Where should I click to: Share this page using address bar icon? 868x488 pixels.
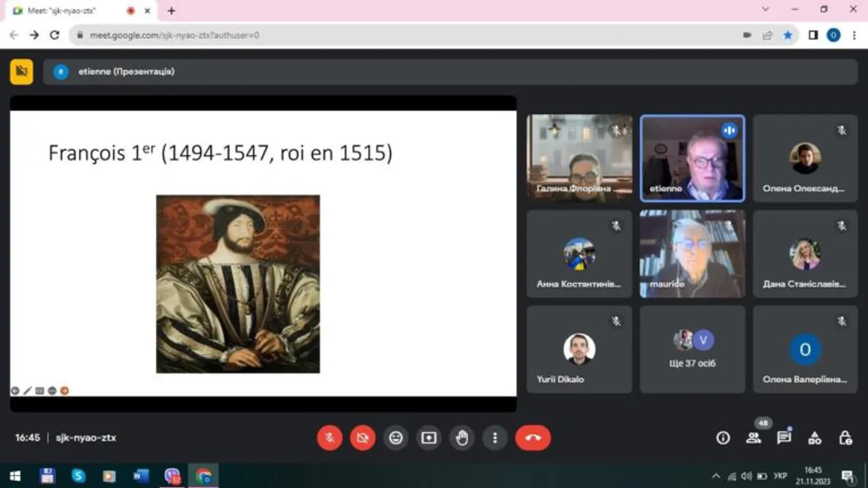768,36
